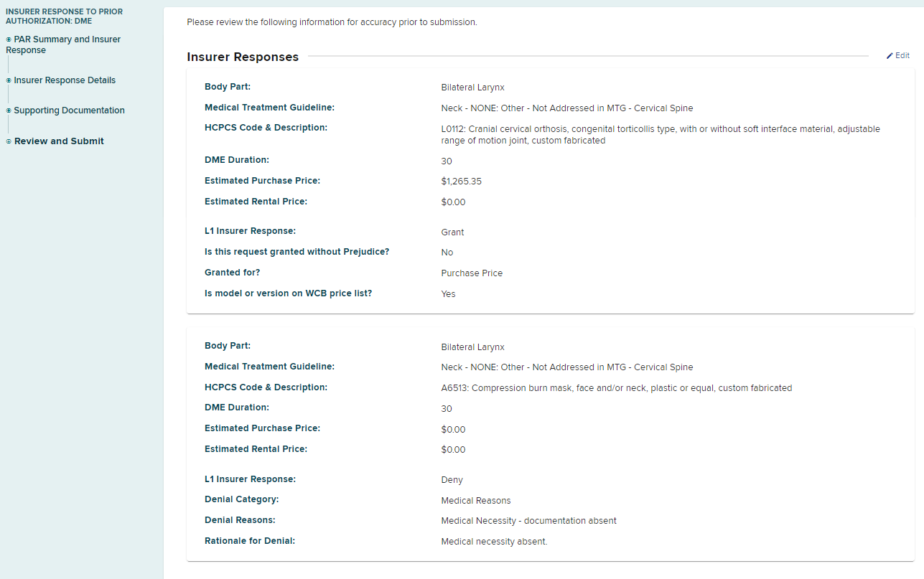Click the rationale text Medical necessity absent
Image resolution: width=924 pixels, height=579 pixels.
[x=494, y=542]
